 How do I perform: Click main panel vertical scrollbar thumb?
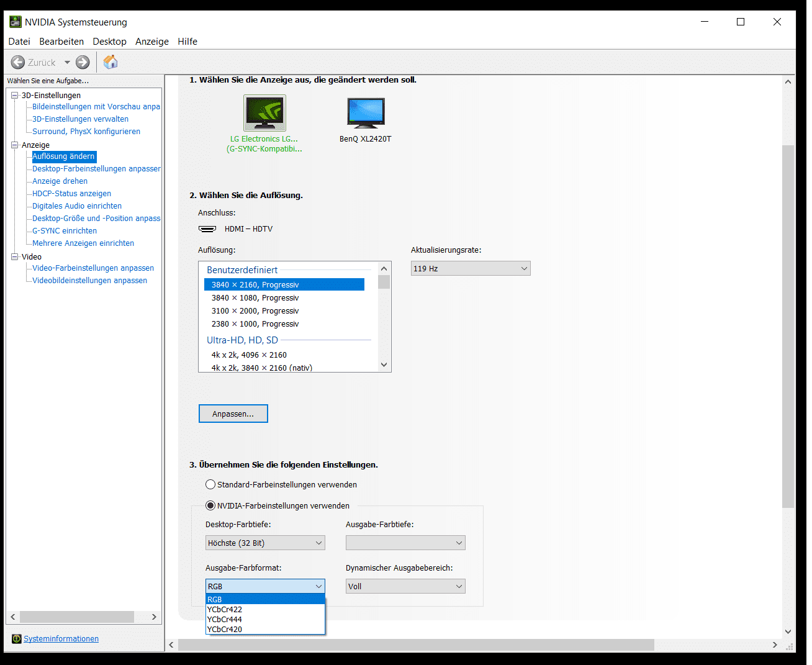[788, 327]
